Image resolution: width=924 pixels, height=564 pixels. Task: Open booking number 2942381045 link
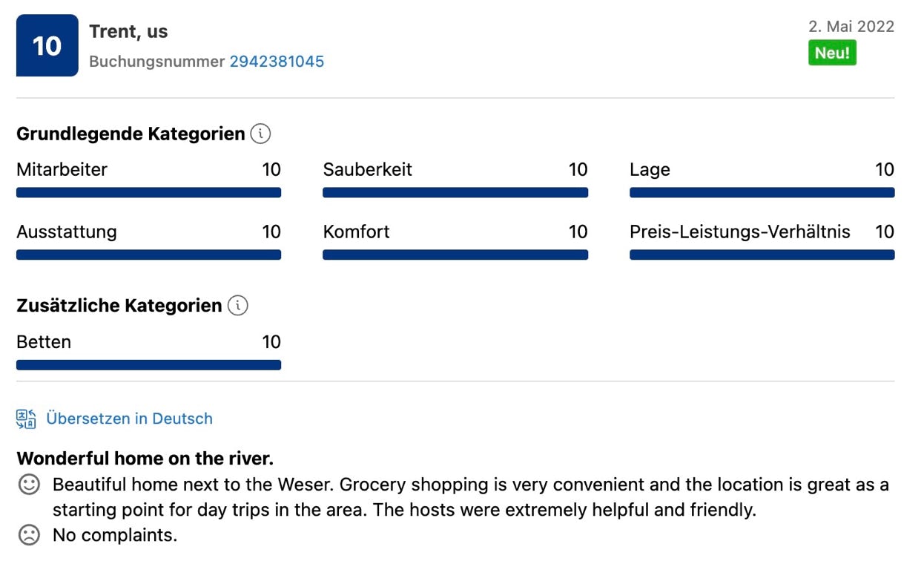pos(277,62)
